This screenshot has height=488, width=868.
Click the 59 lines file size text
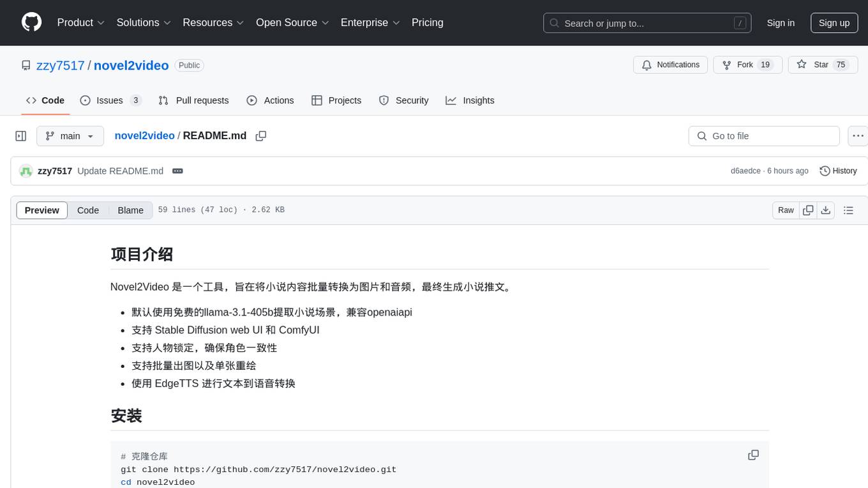click(221, 210)
